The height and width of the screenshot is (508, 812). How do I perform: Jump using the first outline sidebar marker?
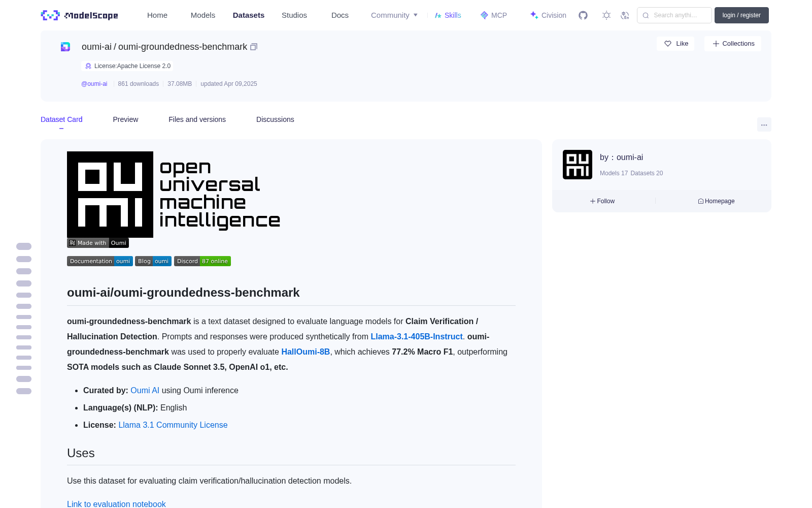[24, 246]
